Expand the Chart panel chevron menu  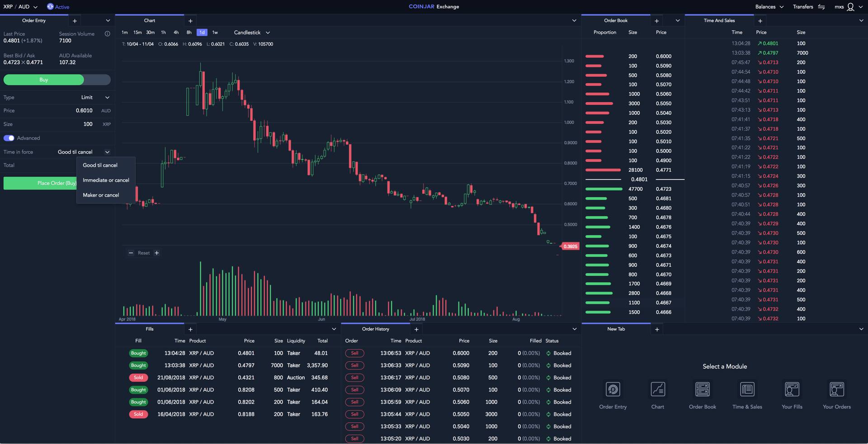click(574, 21)
